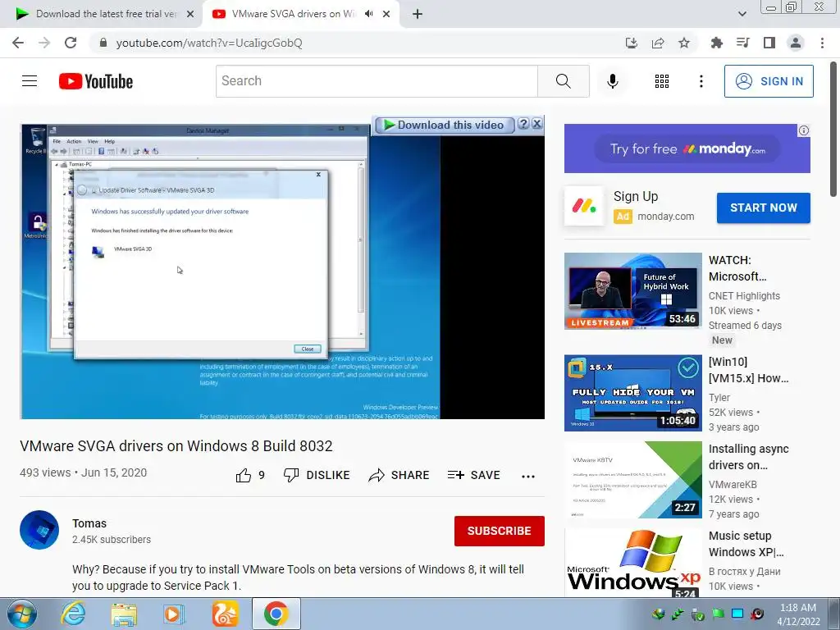Toggle the Chrome side panel icon
This screenshot has width=840, height=630.
point(769,43)
